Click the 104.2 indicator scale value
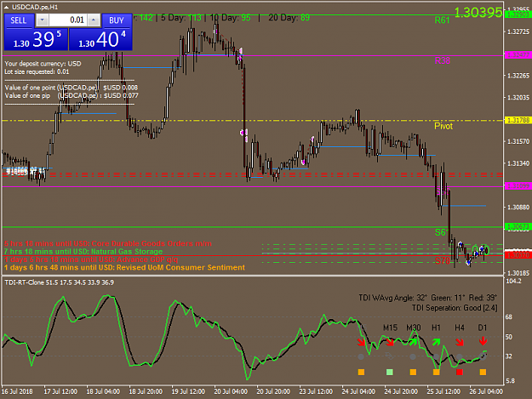 coord(513,281)
